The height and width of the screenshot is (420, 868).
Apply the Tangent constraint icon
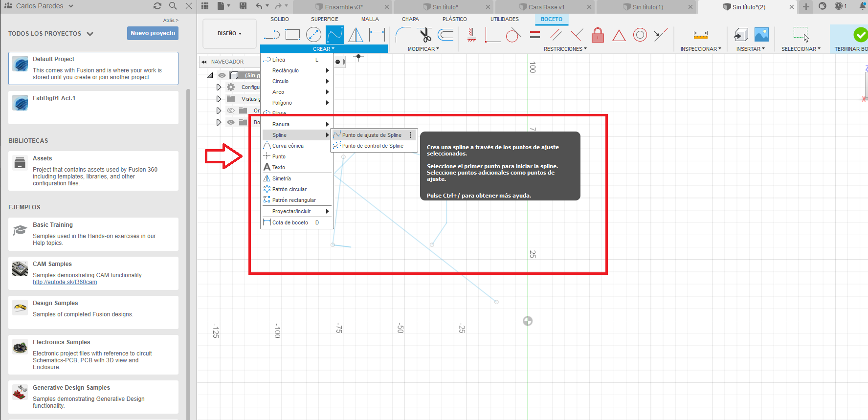(x=513, y=35)
